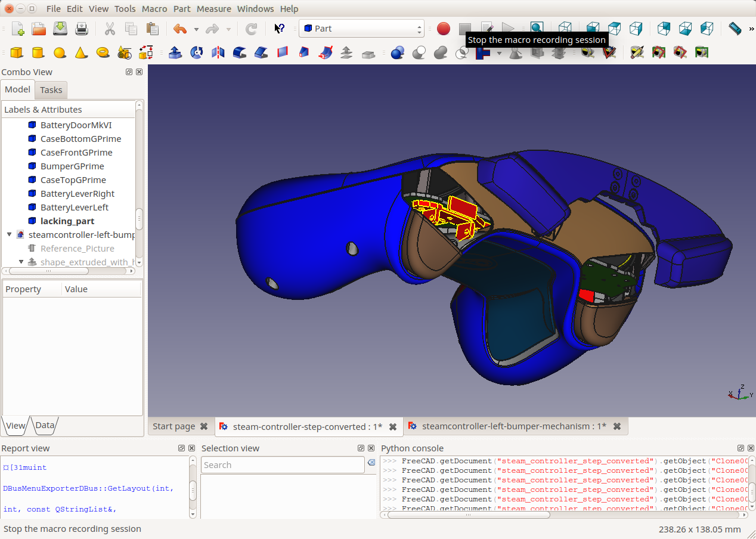Undock the Python console panel
Viewport: 756px width, 539px height.
click(740, 448)
